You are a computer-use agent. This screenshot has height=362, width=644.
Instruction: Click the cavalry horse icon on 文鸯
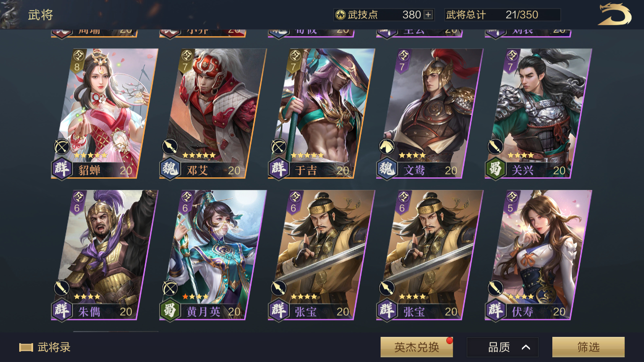[x=387, y=146]
